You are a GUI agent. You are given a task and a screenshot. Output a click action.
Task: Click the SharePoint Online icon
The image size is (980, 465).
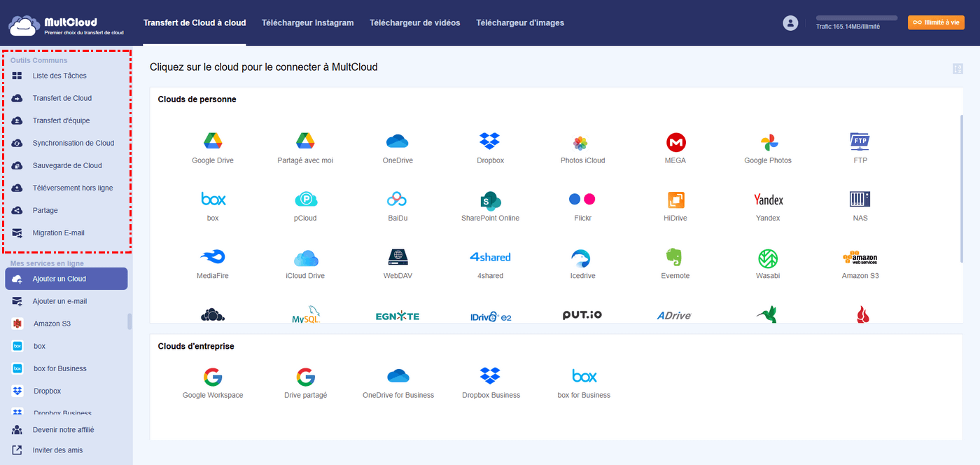[x=490, y=200]
